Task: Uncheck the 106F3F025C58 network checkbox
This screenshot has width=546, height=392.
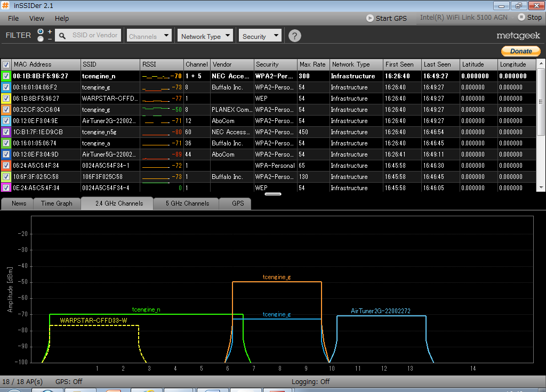Action: tap(6, 176)
